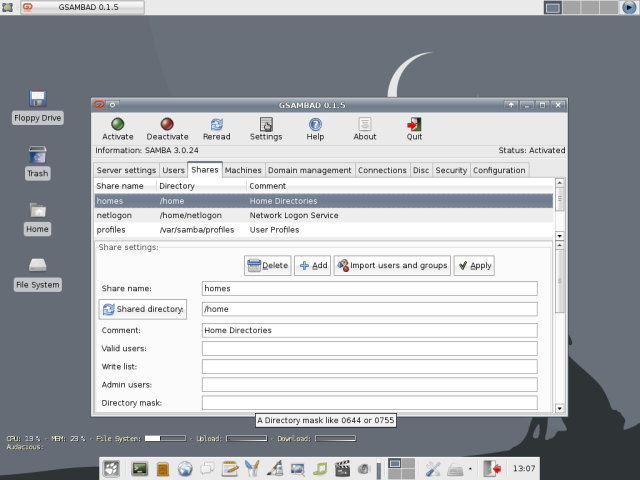Launch the terminal from the bottom panel
Viewport: 640px width, 480px height.
pos(139,468)
